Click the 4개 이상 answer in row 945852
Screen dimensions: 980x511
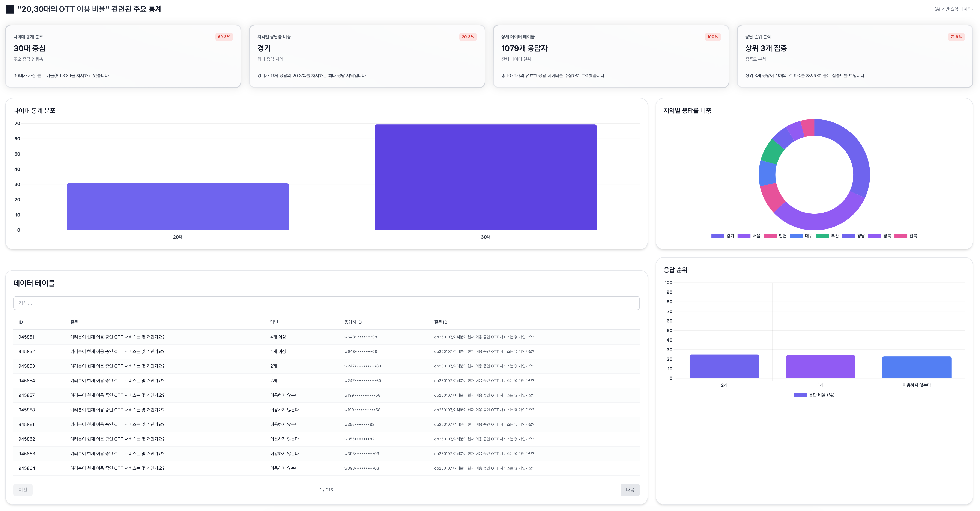coord(278,351)
